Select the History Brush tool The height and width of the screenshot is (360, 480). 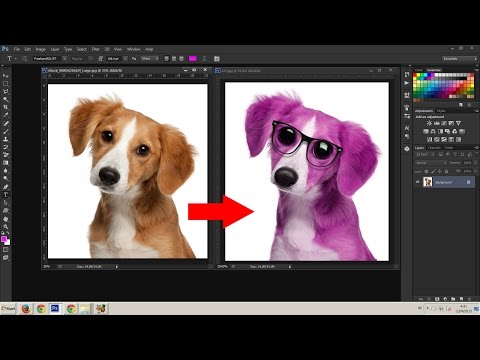point(6,147)
